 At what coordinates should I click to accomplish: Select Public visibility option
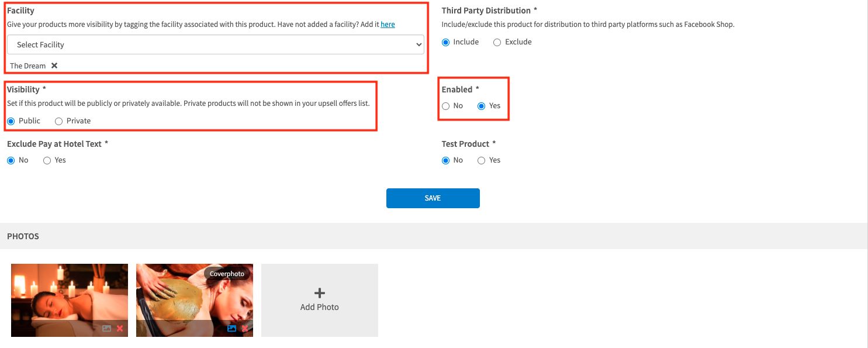11,121
